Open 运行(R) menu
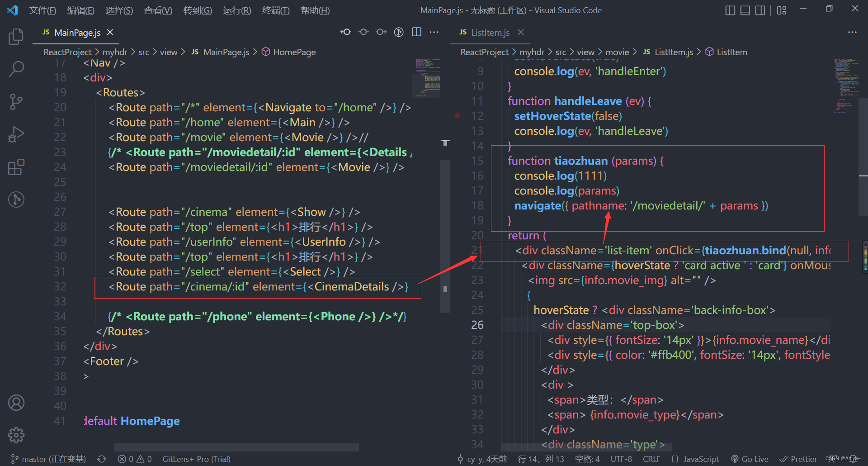868x466 pixels. coord(237,10)
